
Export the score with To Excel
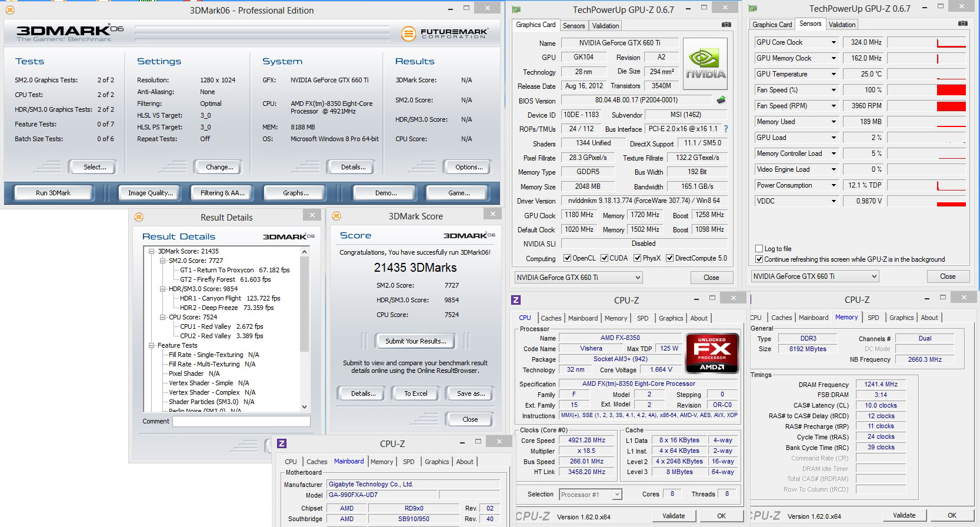(416, 393)
